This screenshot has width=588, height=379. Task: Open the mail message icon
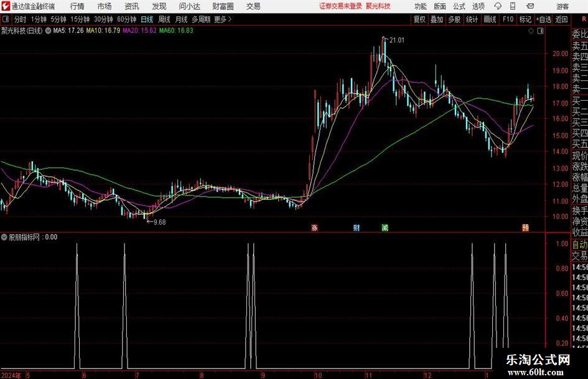pos(530,6)
